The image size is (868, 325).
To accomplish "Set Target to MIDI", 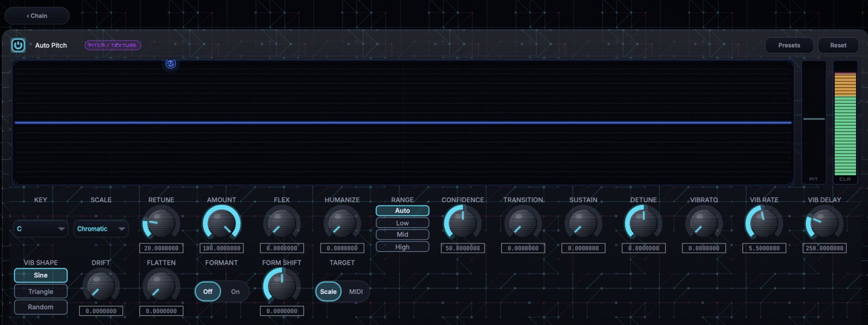I will point(356,291).
